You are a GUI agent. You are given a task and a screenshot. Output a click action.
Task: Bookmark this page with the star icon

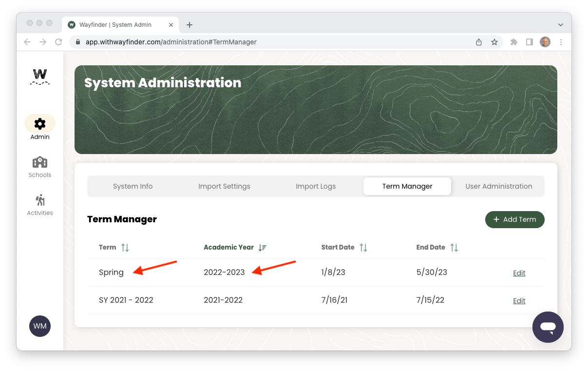[x=494, y=42]
